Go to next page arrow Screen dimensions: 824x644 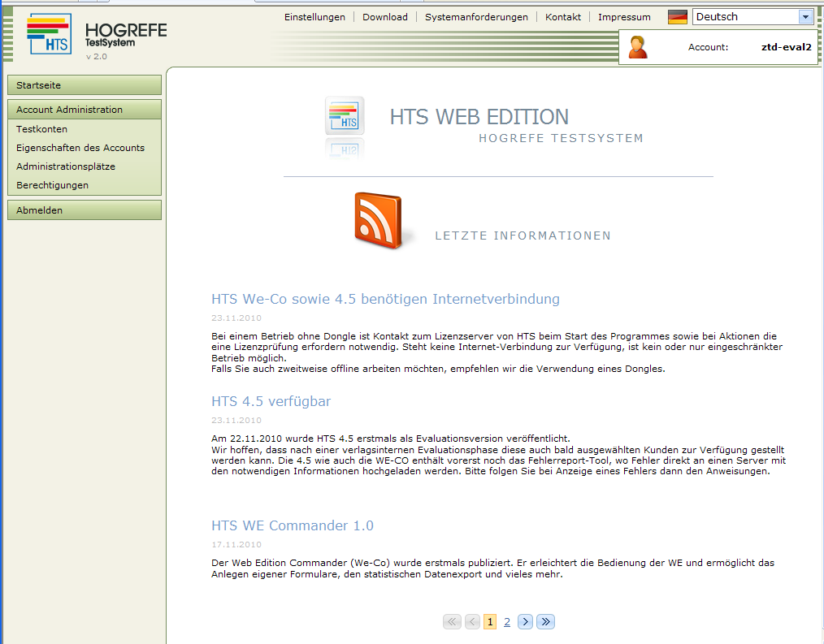coord(525,622)
